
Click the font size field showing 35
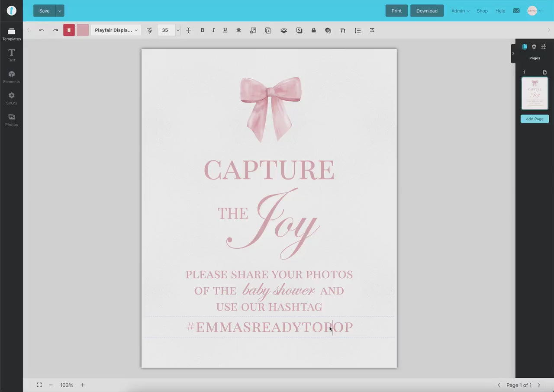[166, 30]
